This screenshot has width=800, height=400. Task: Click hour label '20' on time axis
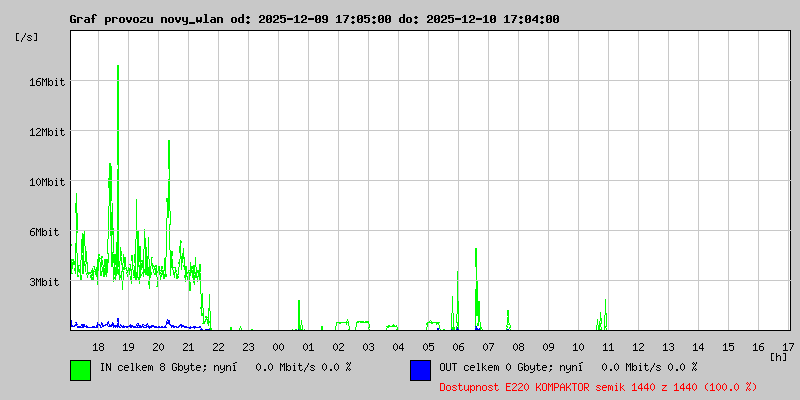pyautogui.click(x=159, y=347)
